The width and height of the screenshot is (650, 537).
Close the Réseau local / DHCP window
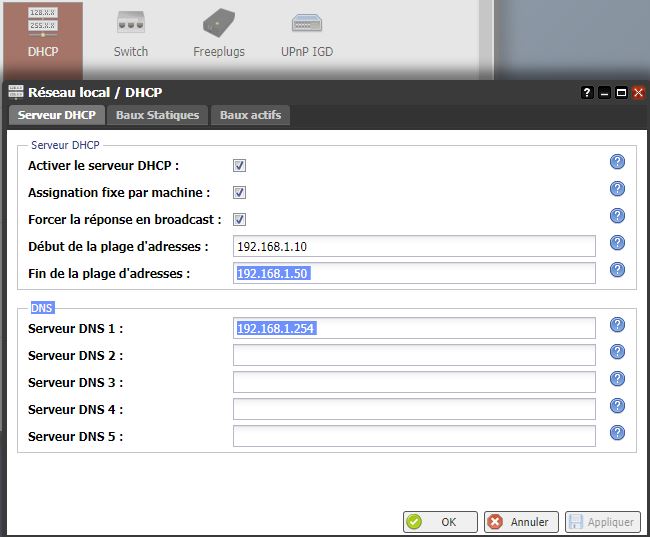(638, 92)
